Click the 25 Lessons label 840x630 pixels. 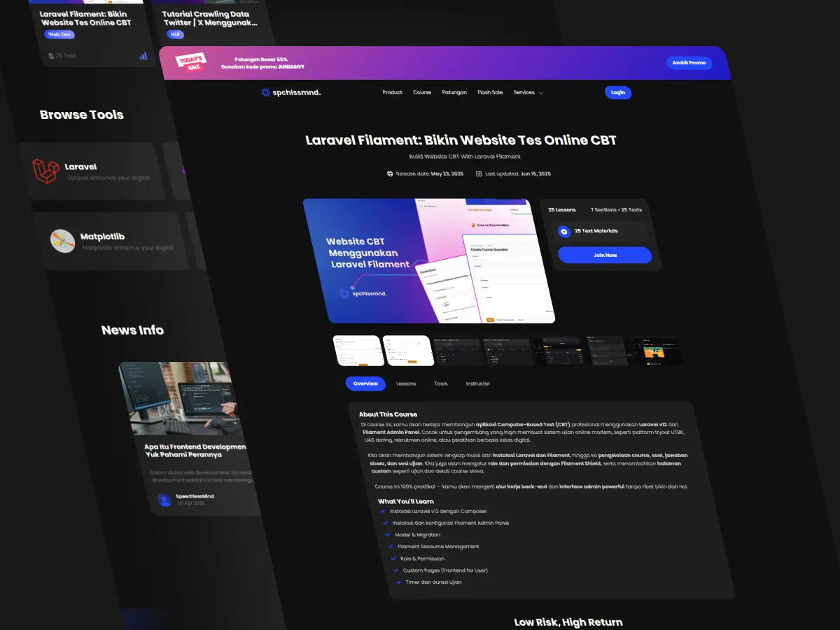561,210
